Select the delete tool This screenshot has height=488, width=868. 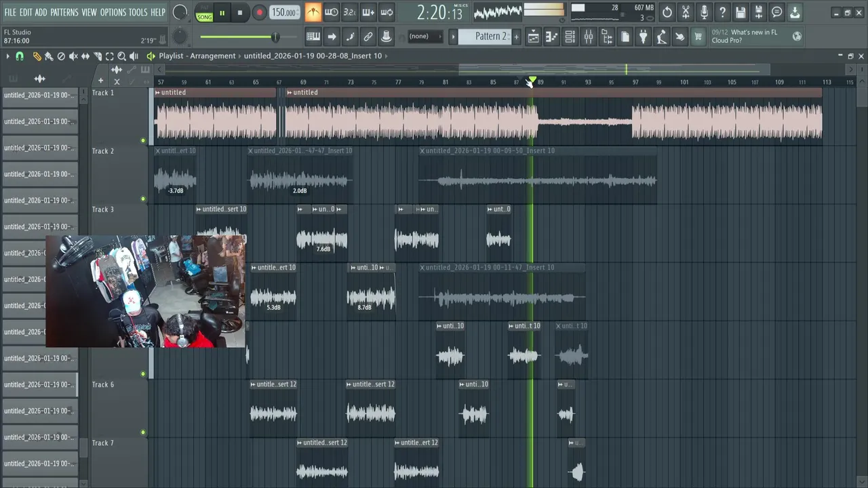click(61, 56)
